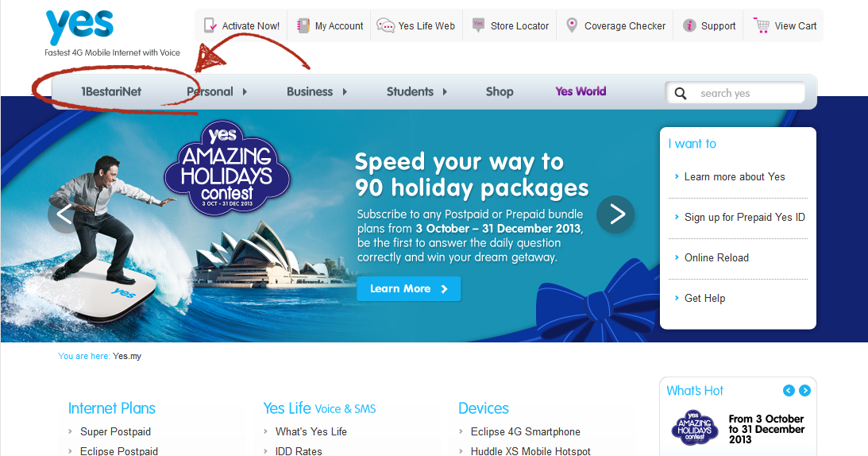
Task: Click Sign up for Prepaid Yes ID
Action: pos(745,217)
